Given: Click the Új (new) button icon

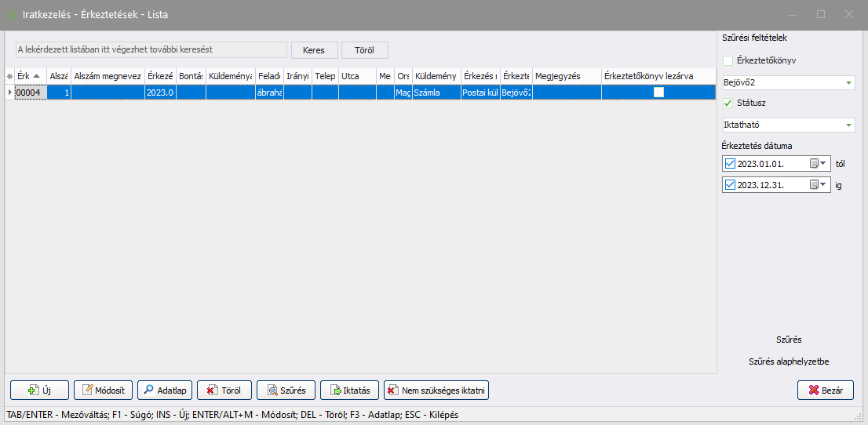Looking at the screenshot, I should coord(34,390).
